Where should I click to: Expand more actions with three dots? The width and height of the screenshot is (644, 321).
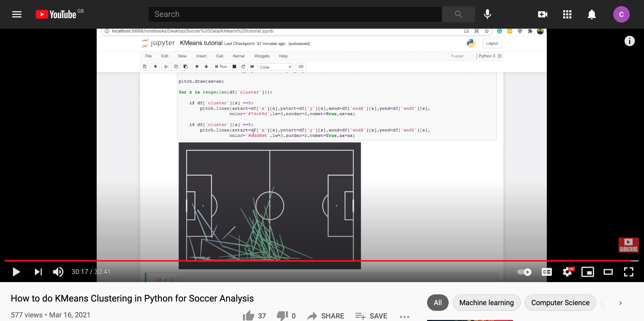tap(404, 317)
